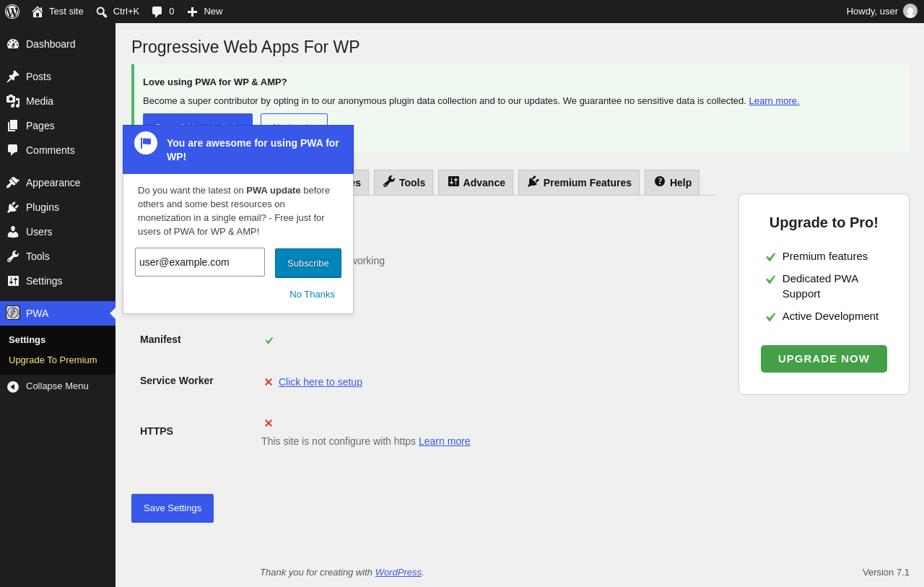Image resolution: width=924 pixels, height=587 pixels.
Task: Click the red X icon in HTTPS row
Action: (269, 423)
